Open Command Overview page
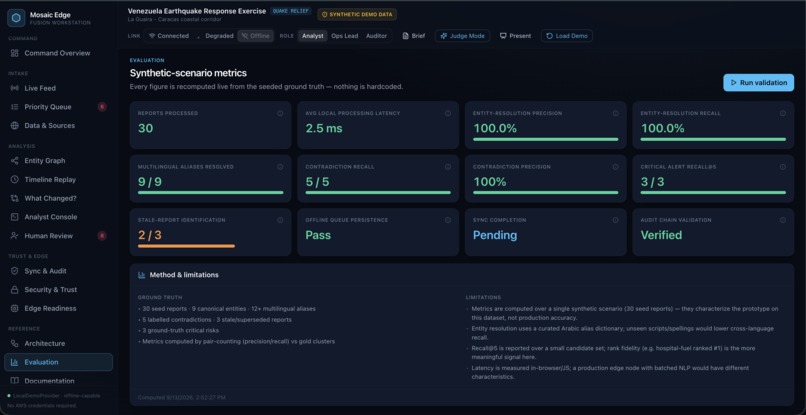806x415 pixels. (x=58, y=53)
